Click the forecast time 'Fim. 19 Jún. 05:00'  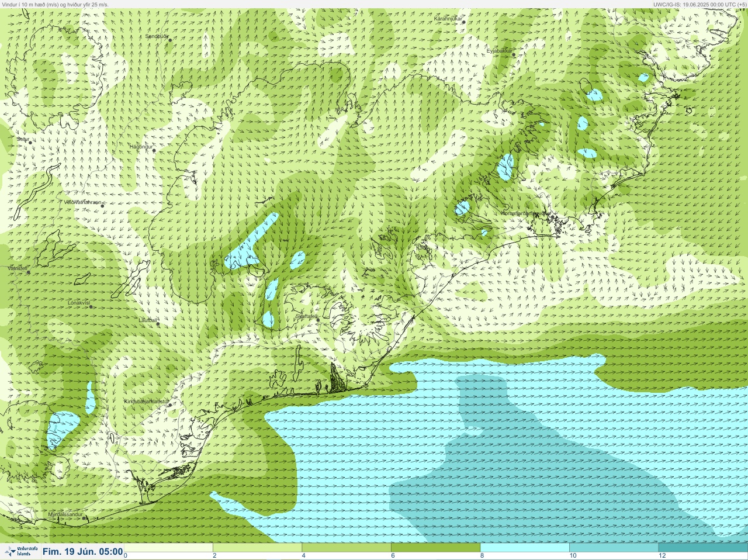(x=82, y=551)
